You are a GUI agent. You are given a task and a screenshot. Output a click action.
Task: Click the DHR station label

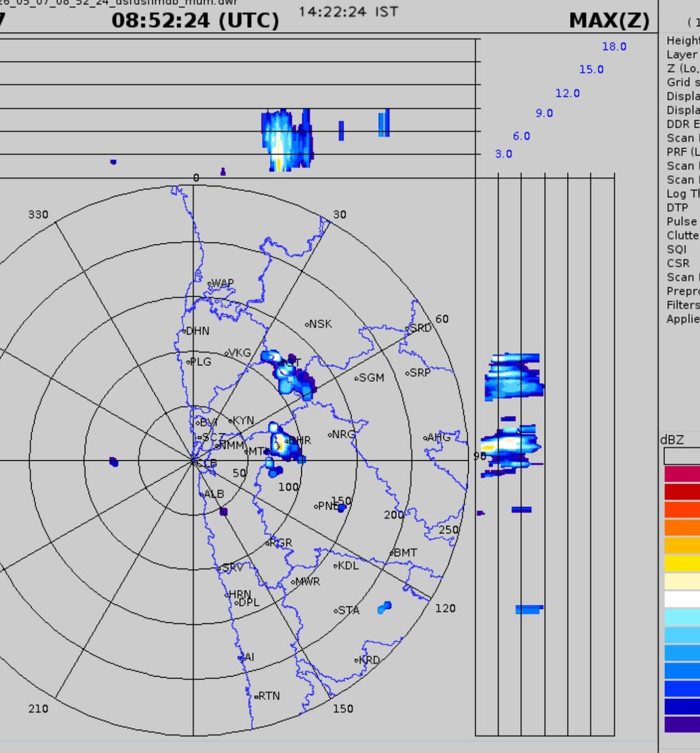point(299,441)
